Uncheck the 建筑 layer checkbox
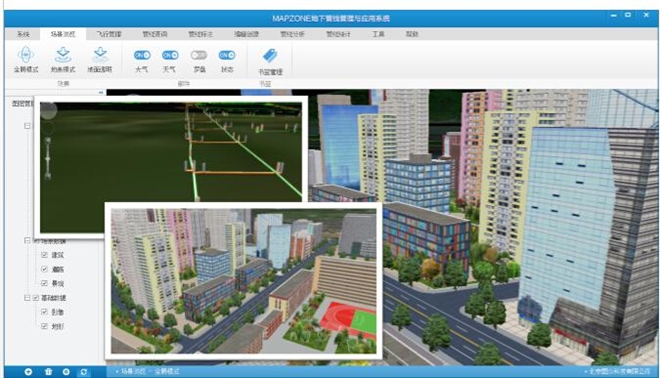The image size is (660, 378). 44,255
